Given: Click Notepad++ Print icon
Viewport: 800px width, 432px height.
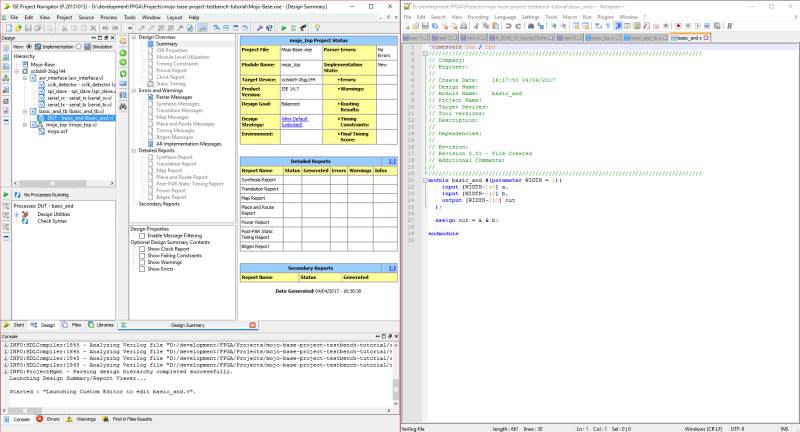Looking at the screenshot, I should [463, 26].
